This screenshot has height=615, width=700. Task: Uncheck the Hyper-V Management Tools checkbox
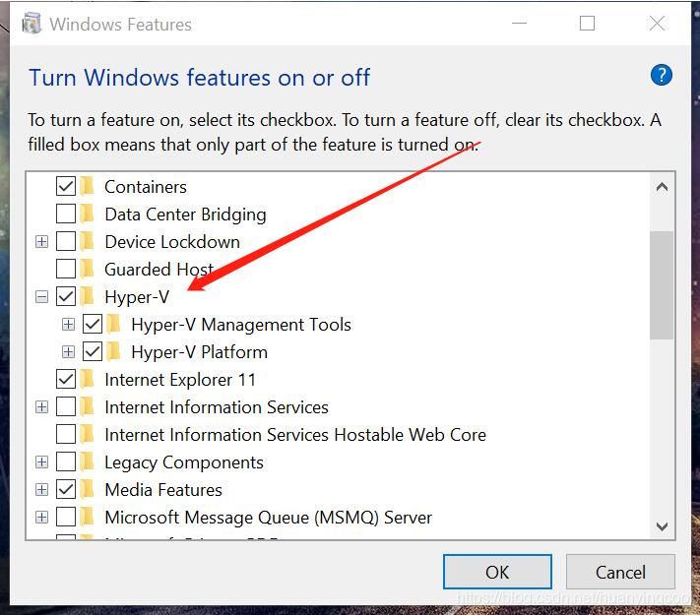coord(93,324)
